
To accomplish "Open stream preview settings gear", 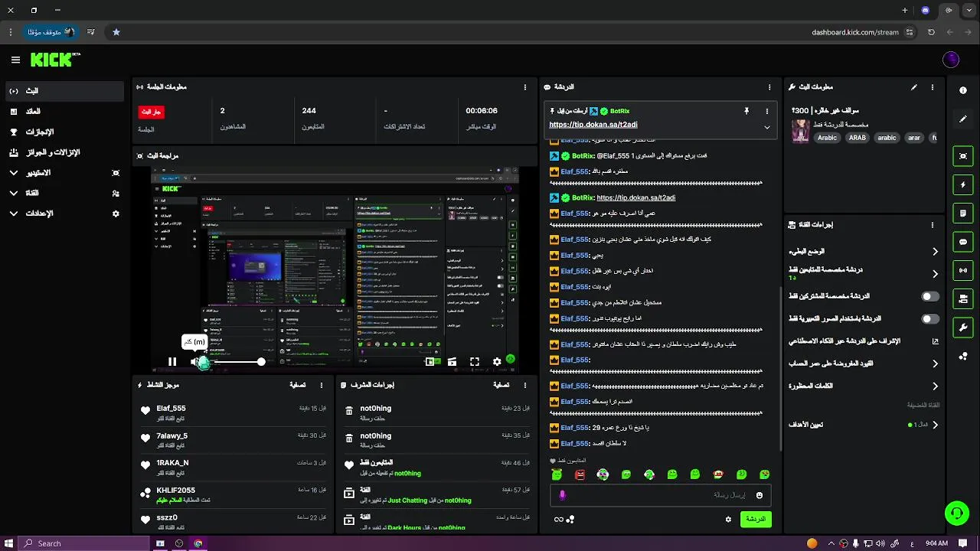I will (x=497, y=361).
